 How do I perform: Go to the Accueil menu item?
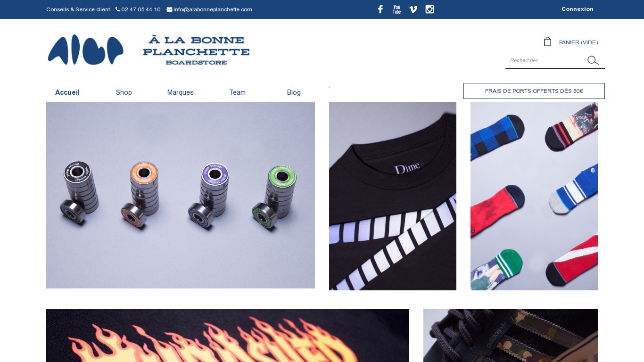[67, 92]
